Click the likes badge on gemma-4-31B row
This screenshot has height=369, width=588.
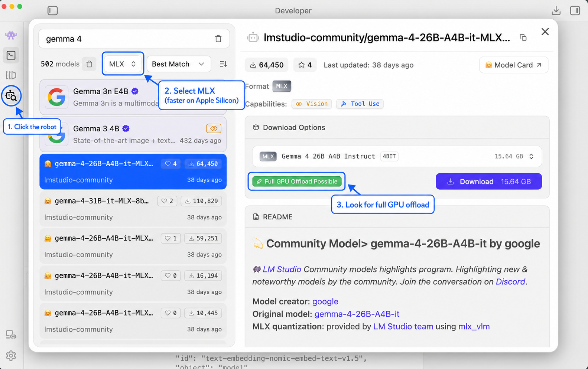(x=167, y=201)
